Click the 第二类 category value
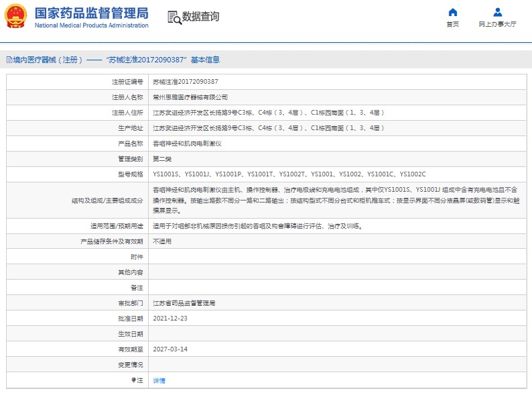This screenshot has height=393, width=532. coord(162,159)
